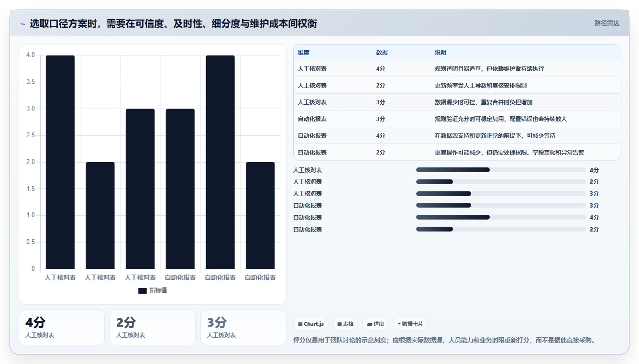The width and height of the screenshot is (639, 364).
Task: Click the cell 规则验证充分时可稳定复用，配置错误也会持续放大
Action: point(501,119)
